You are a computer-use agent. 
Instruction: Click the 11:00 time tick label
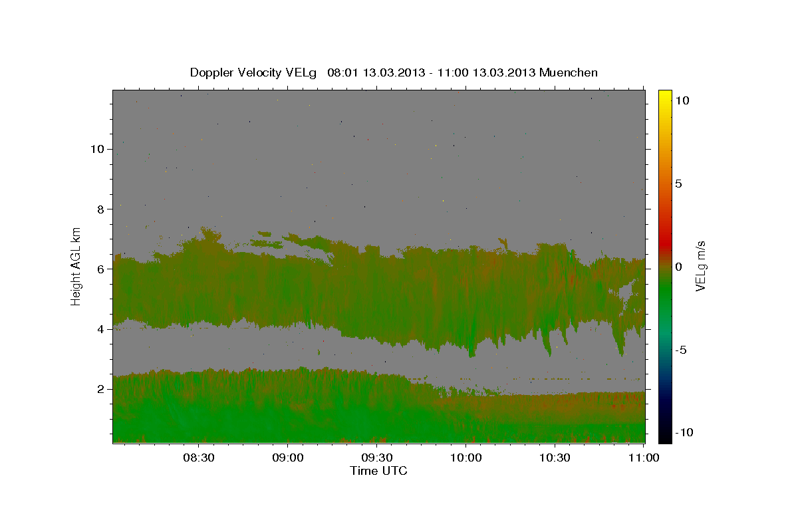tap(644, 458)
